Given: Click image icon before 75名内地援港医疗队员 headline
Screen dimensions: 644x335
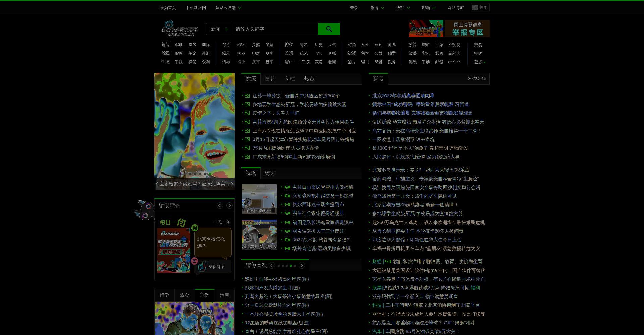Looking at the screenshot, I should pyautogui.click(x=247, y=148).
